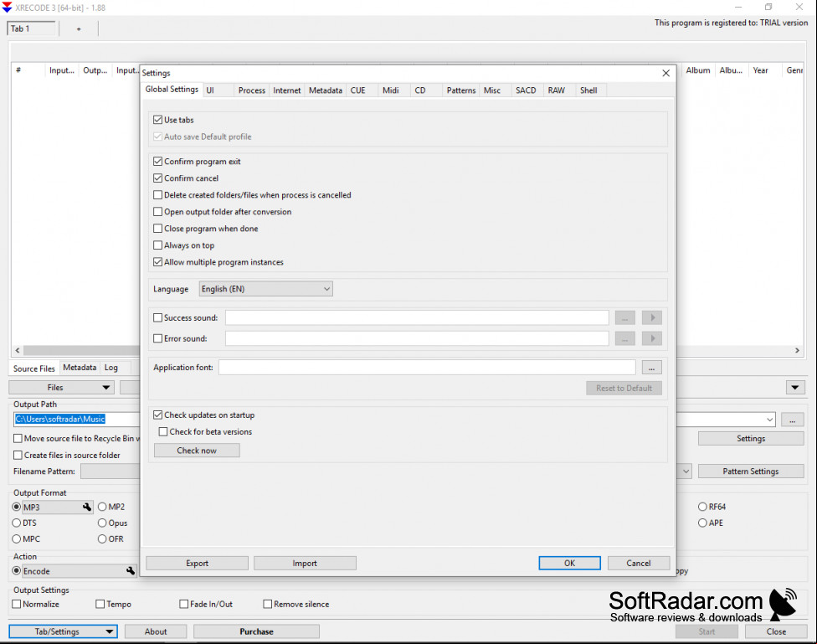Toggle Check updates on startup
817x644 pixels.
coord(158,415)
